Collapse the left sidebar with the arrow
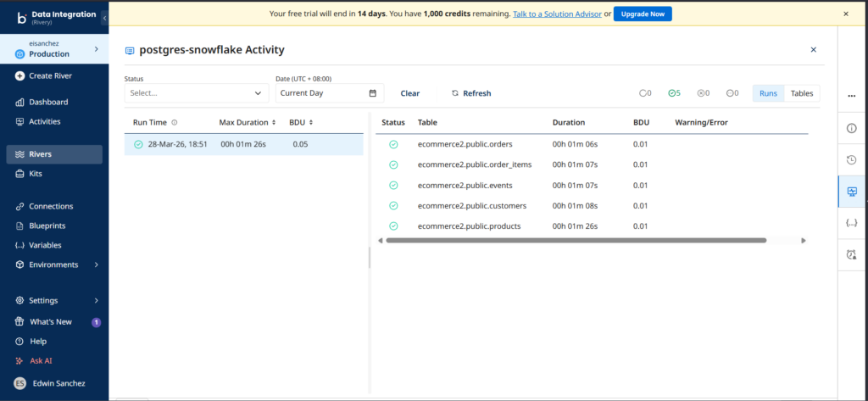This screenshot has height=401, width=868. (104, 19)
